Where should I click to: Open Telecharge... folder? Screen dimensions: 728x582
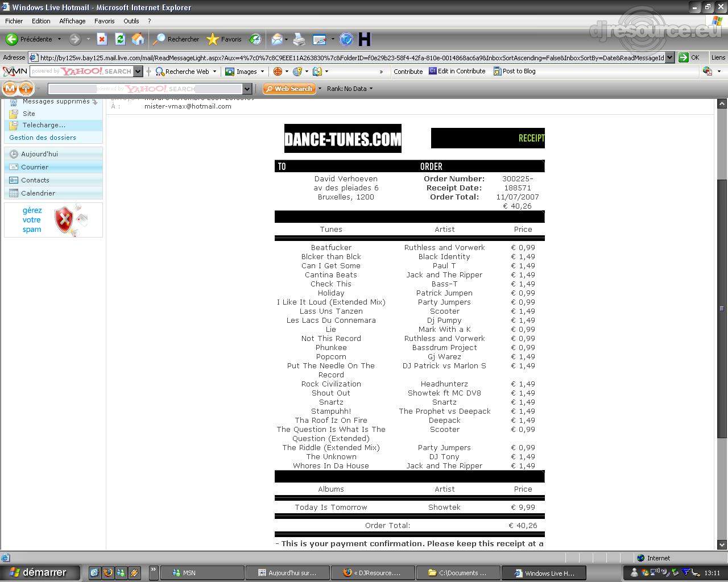coord(44,125)
